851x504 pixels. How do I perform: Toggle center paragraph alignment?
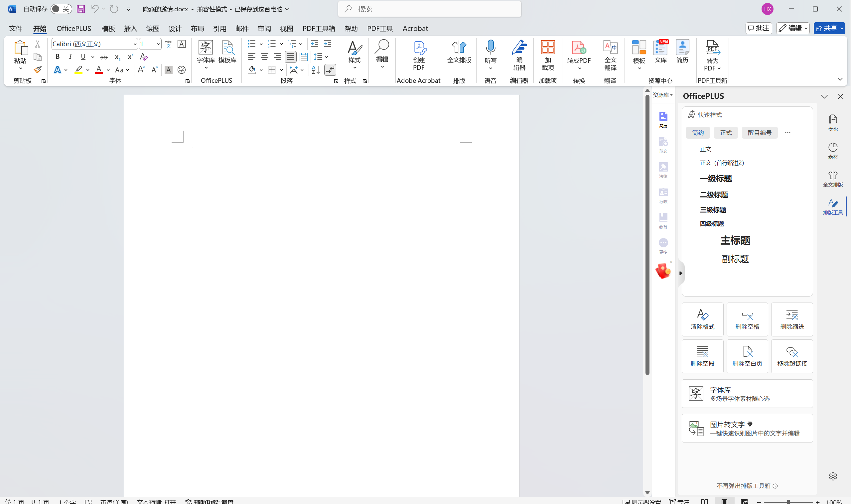265,57
